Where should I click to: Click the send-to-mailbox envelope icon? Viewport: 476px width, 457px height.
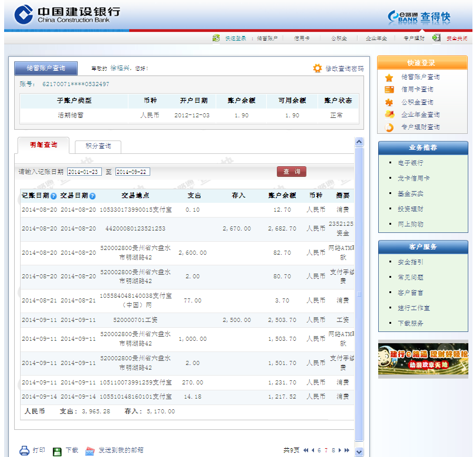click(90, 451)
